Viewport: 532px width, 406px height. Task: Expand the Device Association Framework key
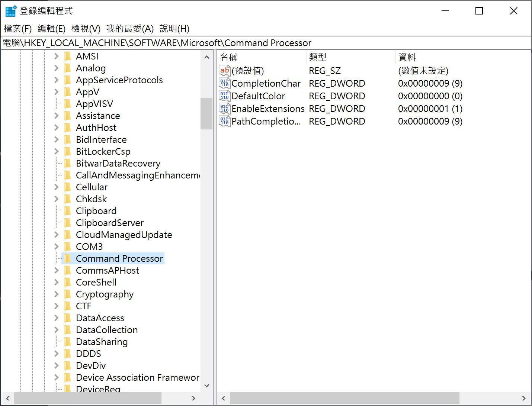click(x=56, y=377)
